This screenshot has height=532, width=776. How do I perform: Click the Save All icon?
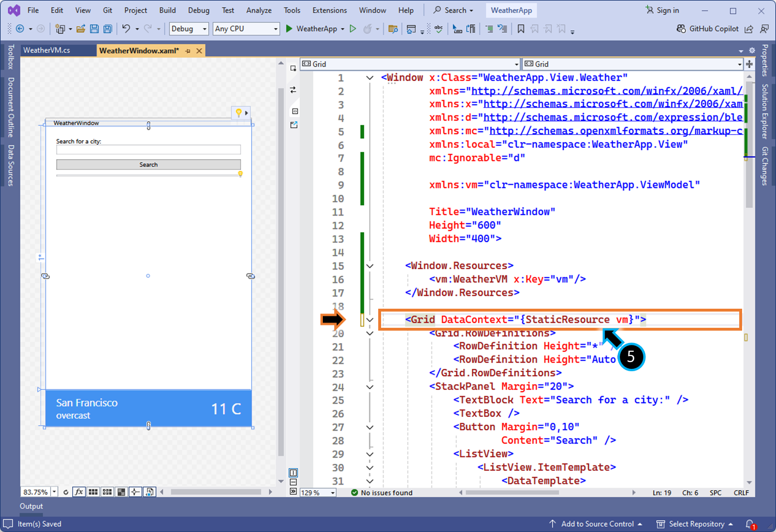(x=108, y=29)
